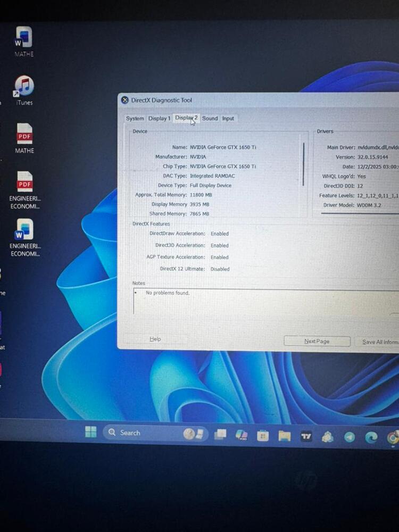The width and height of the screenshot is (399, 532).
Task: Open the iTunes desktop shortcut
Action: pos(24,86)
